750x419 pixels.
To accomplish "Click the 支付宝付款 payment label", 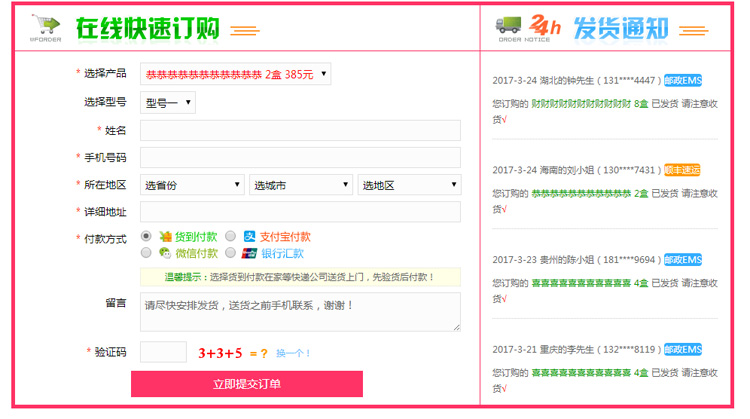I will coord(285,237).
